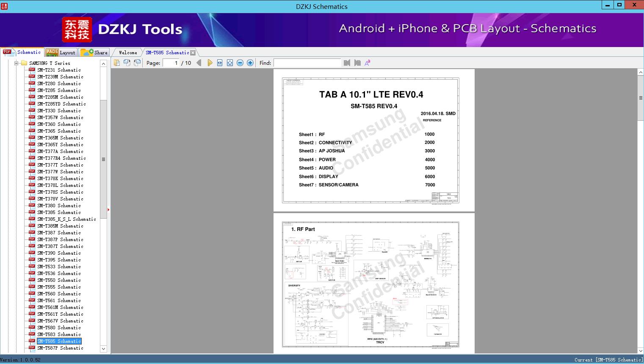Click the DZKJ red logo in the banner
This screenshot has height=364, width=644.
pyautogui.click(x=77, y=30)
